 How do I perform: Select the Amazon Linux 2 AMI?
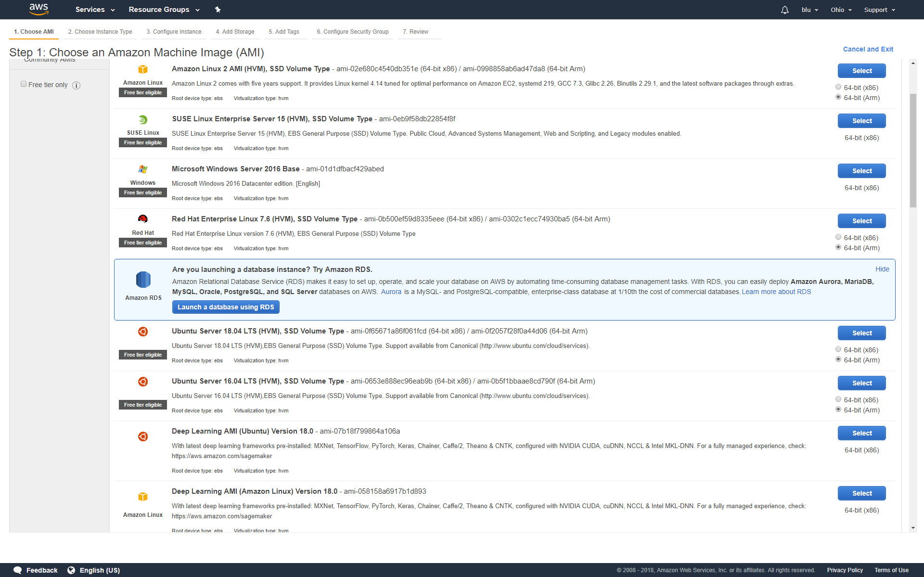pos(861,71)
